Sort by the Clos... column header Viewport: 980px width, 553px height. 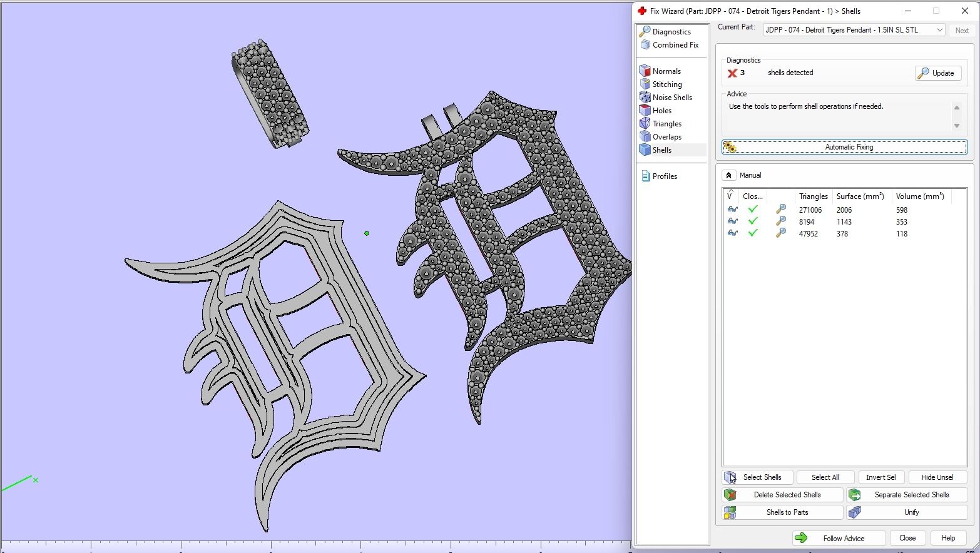[753, 196]
